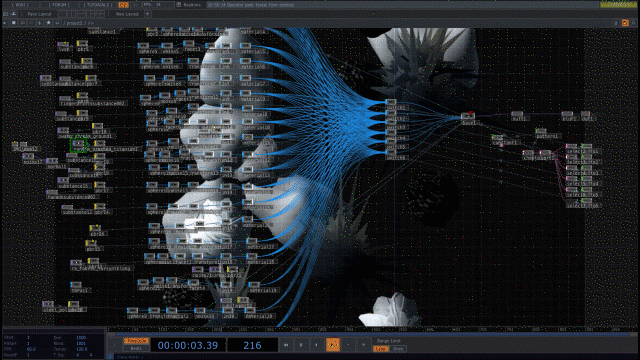The height and width of the screenshot is (360, 640).
Task: Click the frame number field showing 216
Action: point(252,345)
